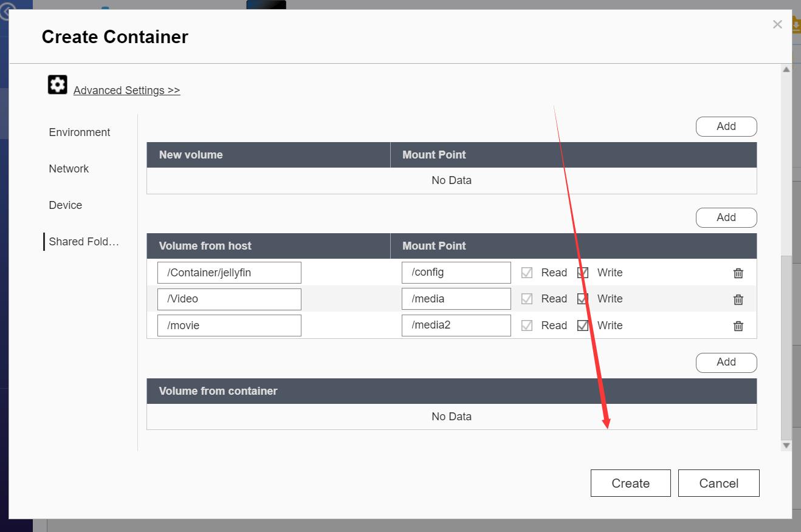Switch to the Network tab
The height and width of the screenshot is (532, 801).
coord(69,169)
